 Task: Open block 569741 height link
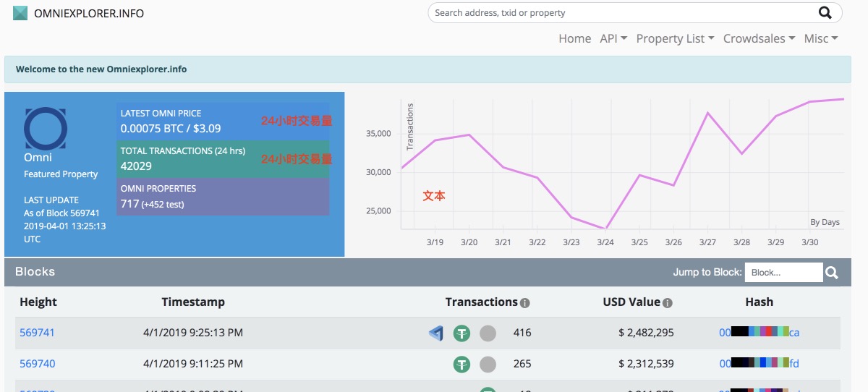click(x=37, y=333)
